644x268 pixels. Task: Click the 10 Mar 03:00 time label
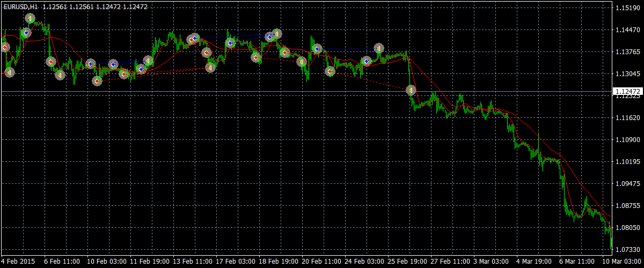pos(623,262)
